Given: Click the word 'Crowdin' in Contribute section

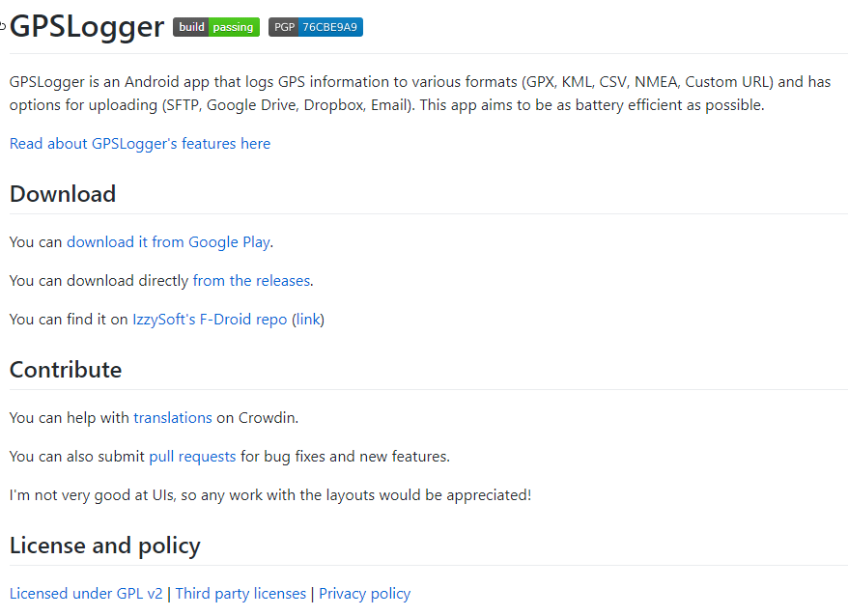Looking at the screenshot, I should click(x=269, y=418).
